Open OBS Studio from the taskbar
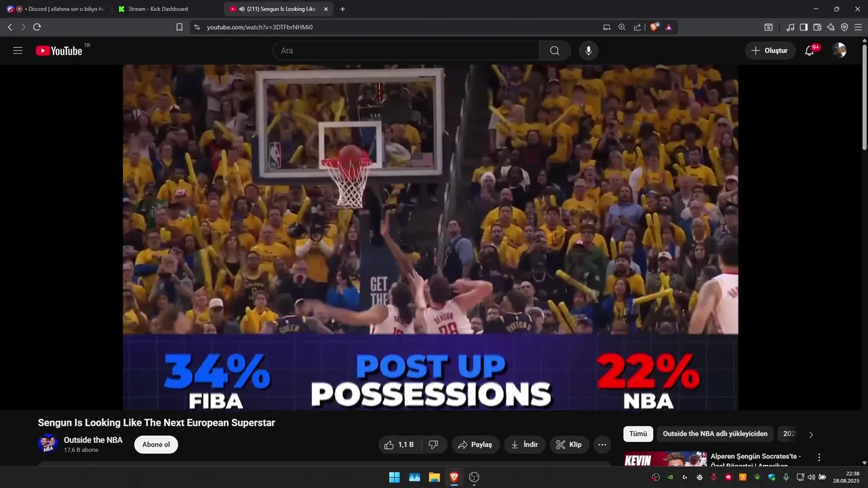This screenshot has height=488, width=868. (474, 477)
